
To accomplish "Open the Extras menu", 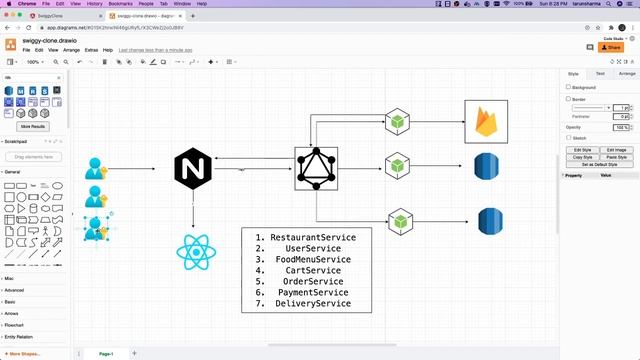I will coord(91,50).
